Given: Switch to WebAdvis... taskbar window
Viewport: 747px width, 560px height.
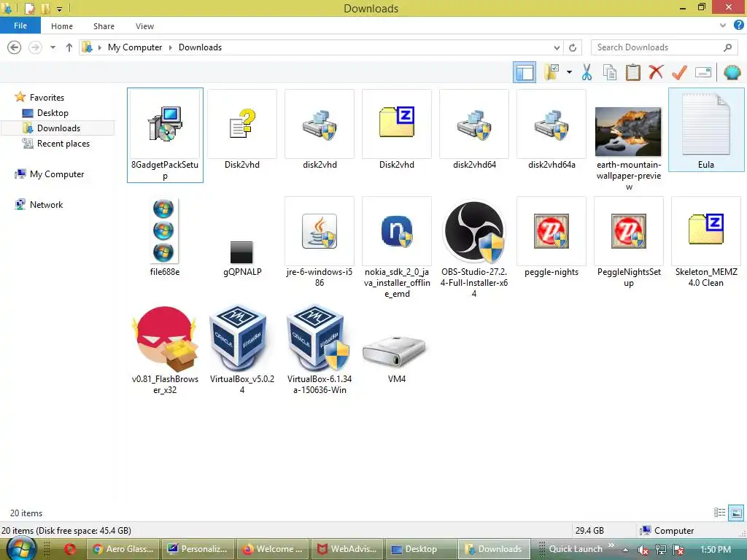Looking at the screenshot, I should (x=347, y=549).
